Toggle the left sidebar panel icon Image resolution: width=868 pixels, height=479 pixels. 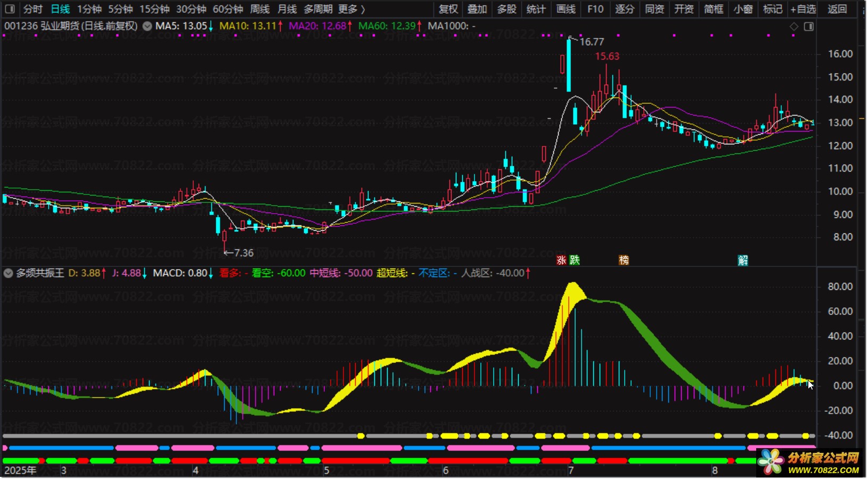(10, 9)
